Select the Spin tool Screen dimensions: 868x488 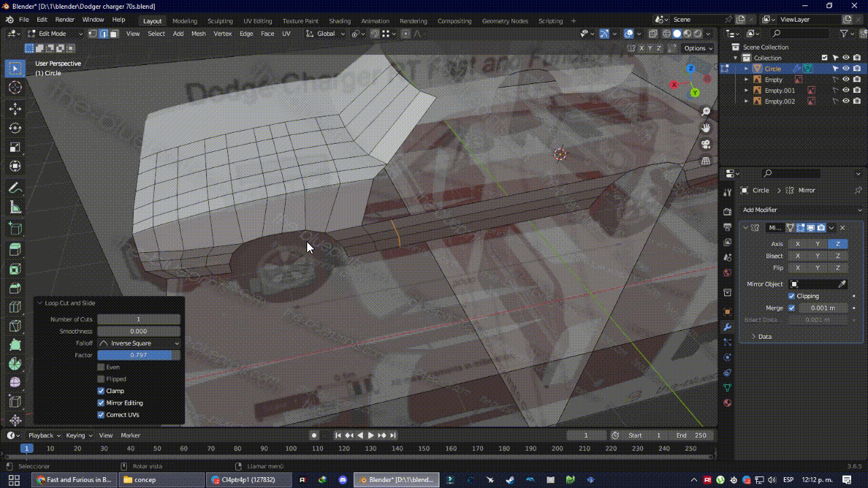coord(15,364)
